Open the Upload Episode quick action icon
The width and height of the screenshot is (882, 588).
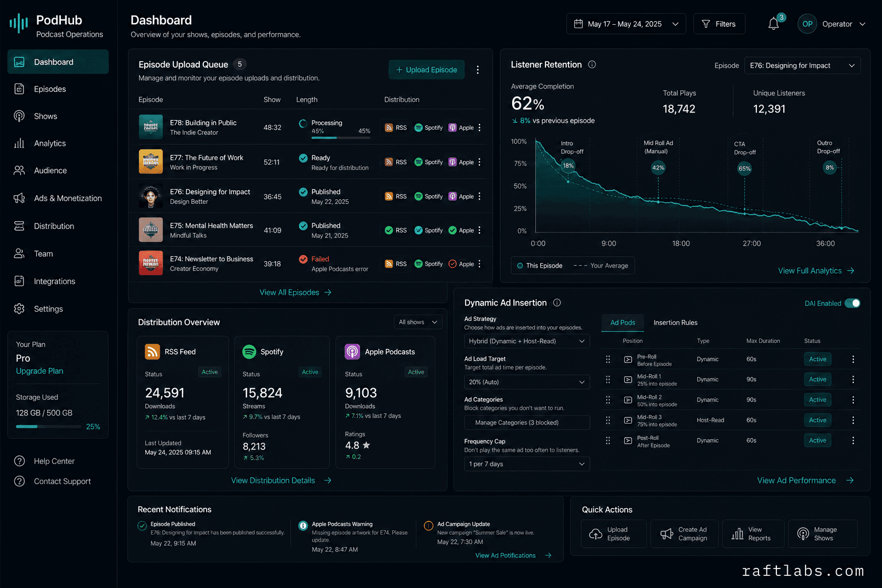pyautogui.click(x=595, y=534)
